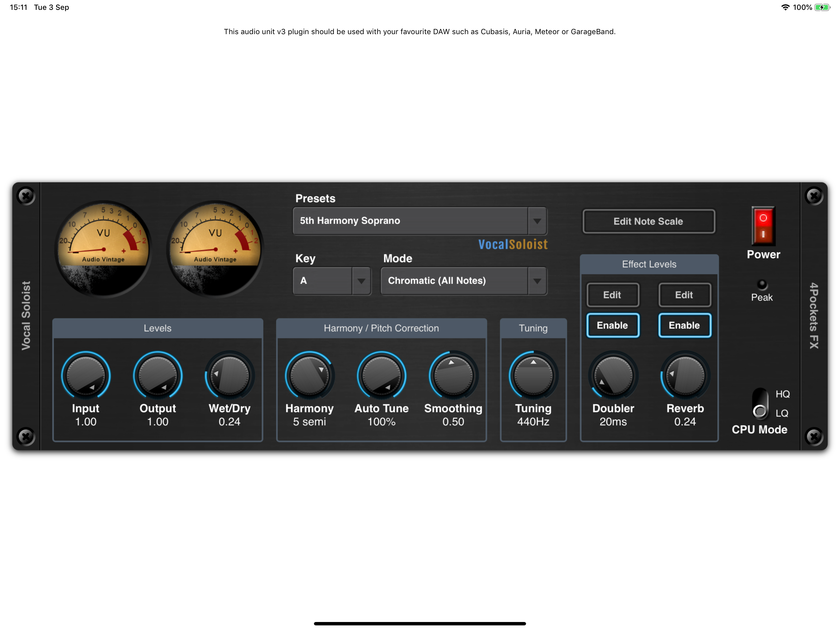Viewport: 840px width, 630px height.
Task: Flip the HQ/LQ CPU Mode switch
Action: (760, 404)
